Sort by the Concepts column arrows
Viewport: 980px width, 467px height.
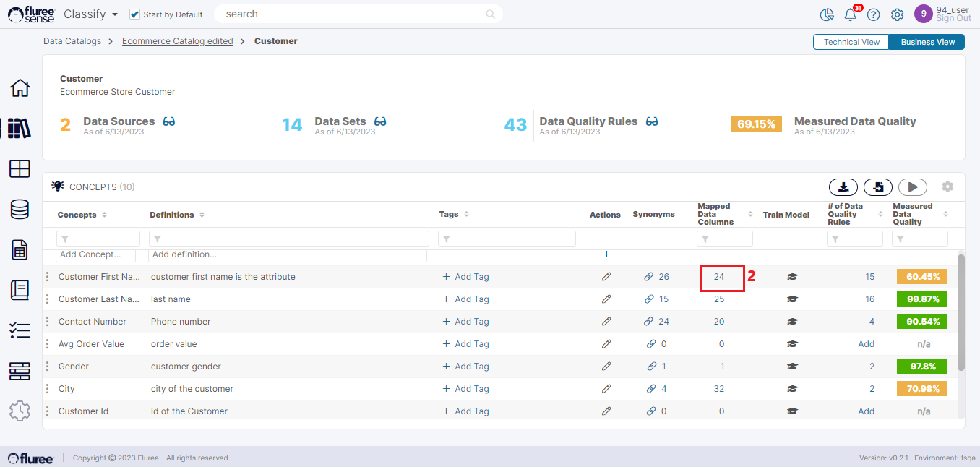104,215
